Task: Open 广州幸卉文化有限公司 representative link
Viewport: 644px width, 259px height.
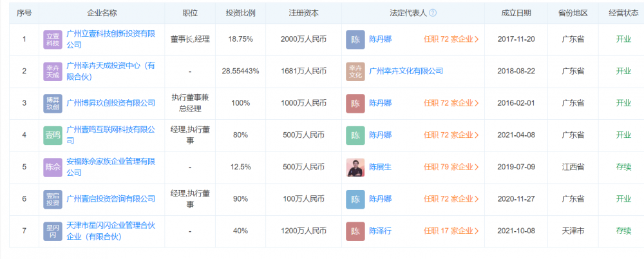Action: [406, 72]
